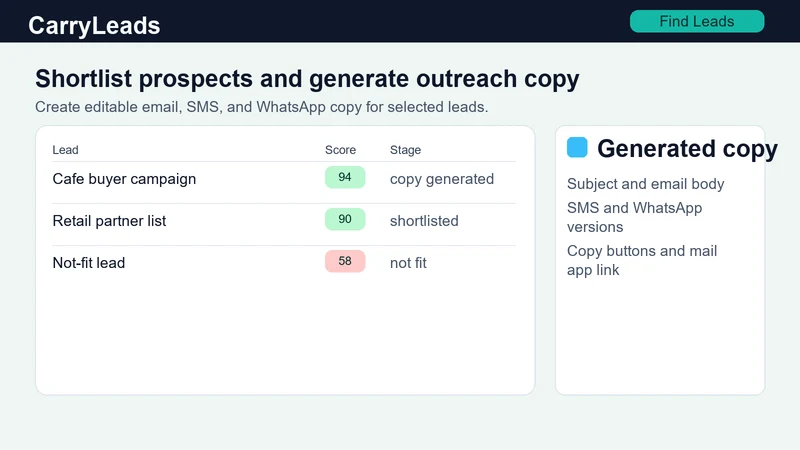The height and width of the screenshot is (450, 800).
Task: Click the shortlisted stage label
Action: (424, 221)
